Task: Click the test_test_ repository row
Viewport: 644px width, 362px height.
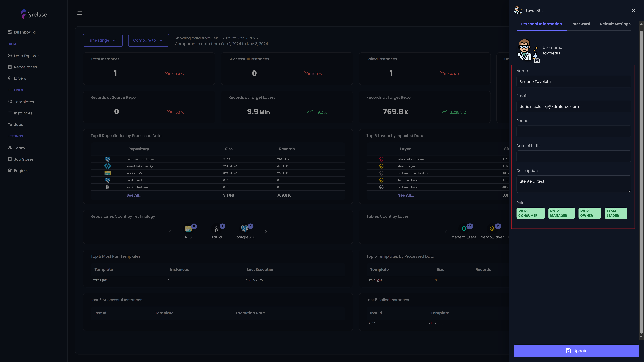Action: [218, 180]
